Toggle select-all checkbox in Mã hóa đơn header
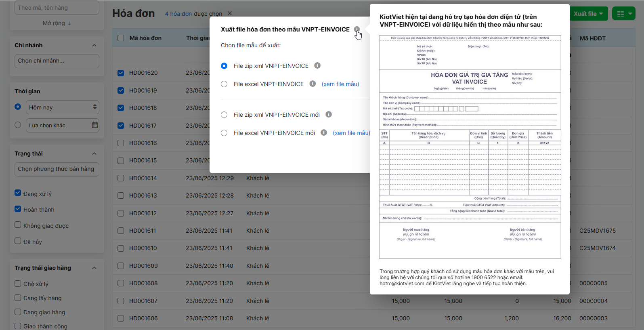 (121, 38)
